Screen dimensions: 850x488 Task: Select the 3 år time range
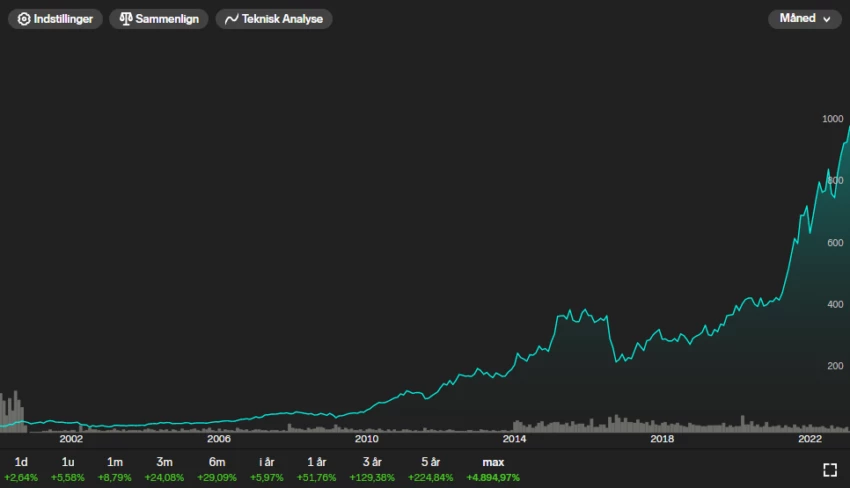coord(372,469)
